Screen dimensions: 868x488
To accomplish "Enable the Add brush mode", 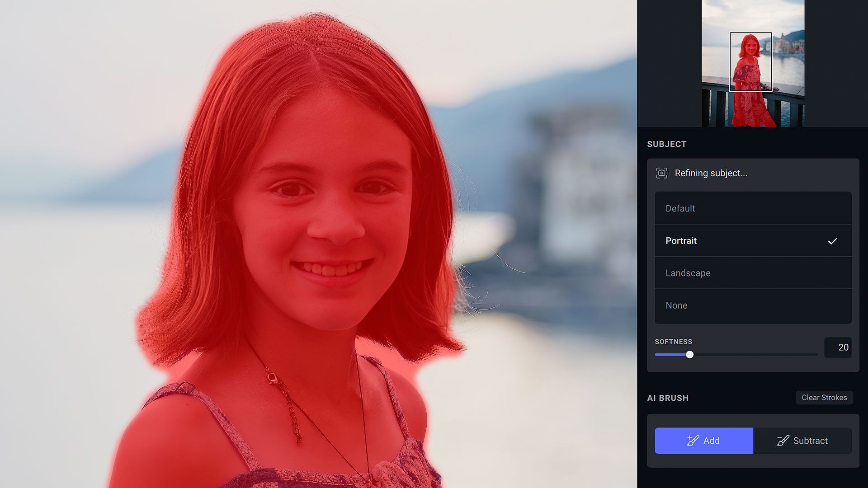I will [704, 441].
